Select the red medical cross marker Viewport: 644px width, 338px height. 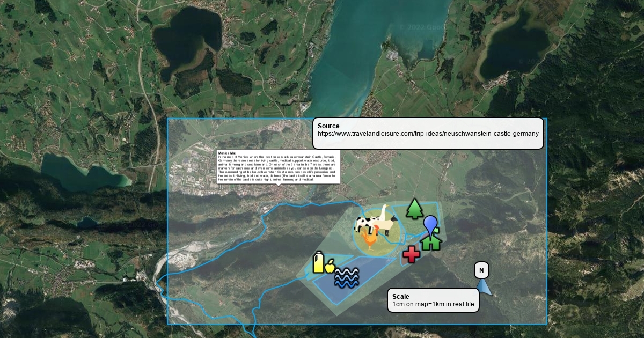point(411,254)
